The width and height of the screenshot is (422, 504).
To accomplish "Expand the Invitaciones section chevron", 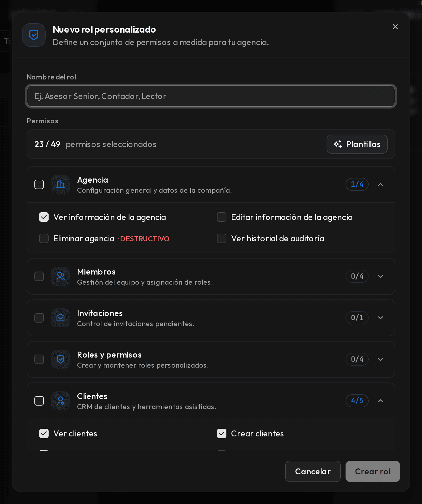I will click(381, 318).
